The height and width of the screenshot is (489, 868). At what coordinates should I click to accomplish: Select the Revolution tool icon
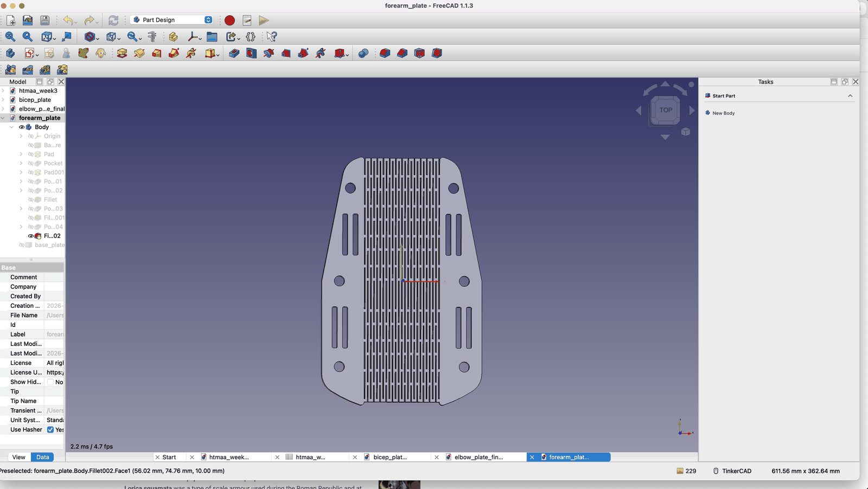coord(139,53)
